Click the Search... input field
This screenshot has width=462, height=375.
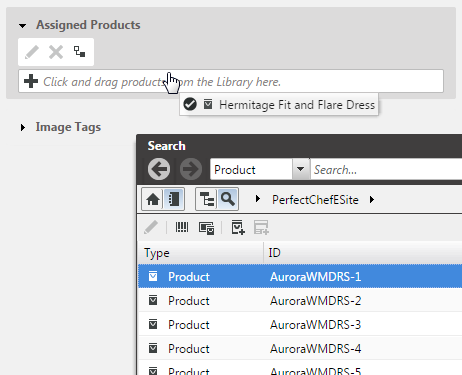(x=386, y=170)
